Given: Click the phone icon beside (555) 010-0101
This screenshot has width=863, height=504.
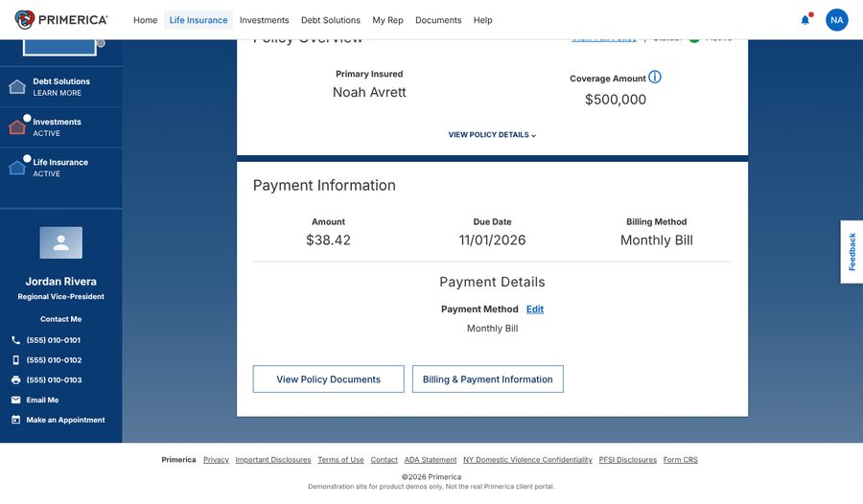Looking at the screenshot, I should (16, 340).
